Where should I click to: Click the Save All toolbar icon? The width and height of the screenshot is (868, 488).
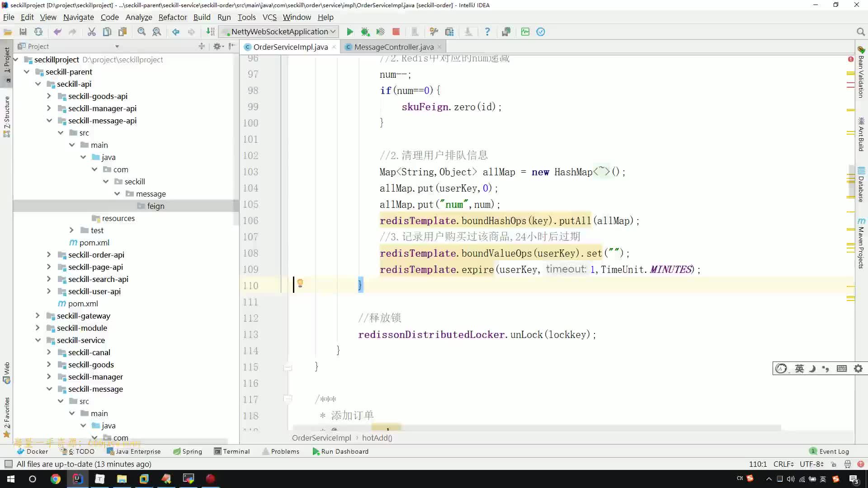[23, 32]
